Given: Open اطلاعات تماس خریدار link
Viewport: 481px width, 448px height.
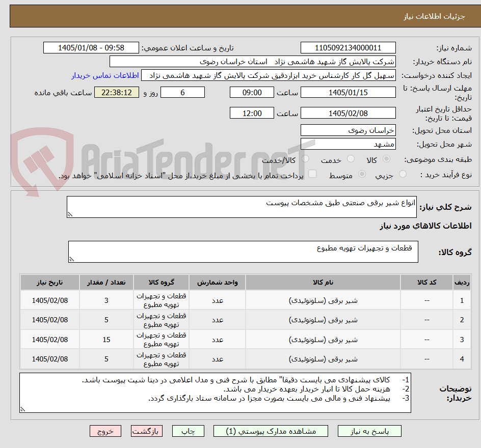Looking at the screenshot, I should (105, 75).
